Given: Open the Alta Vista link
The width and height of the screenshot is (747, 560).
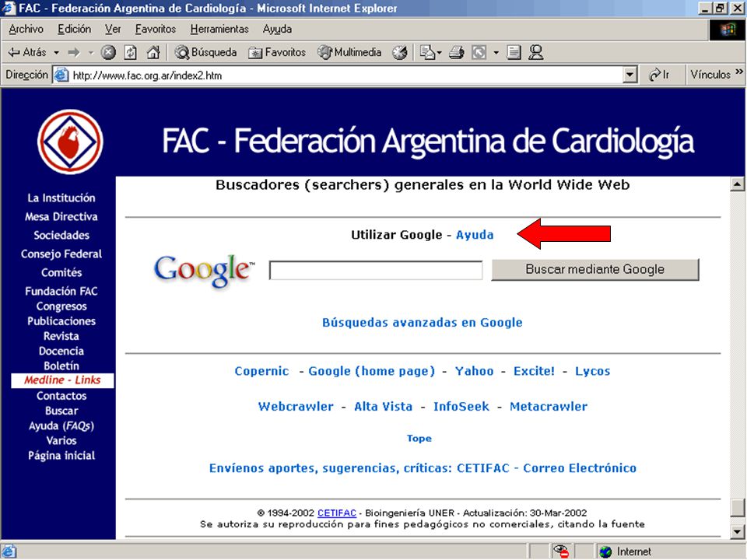Looking at the screenshot, I should pyautogui.click(x=383, y=406).
